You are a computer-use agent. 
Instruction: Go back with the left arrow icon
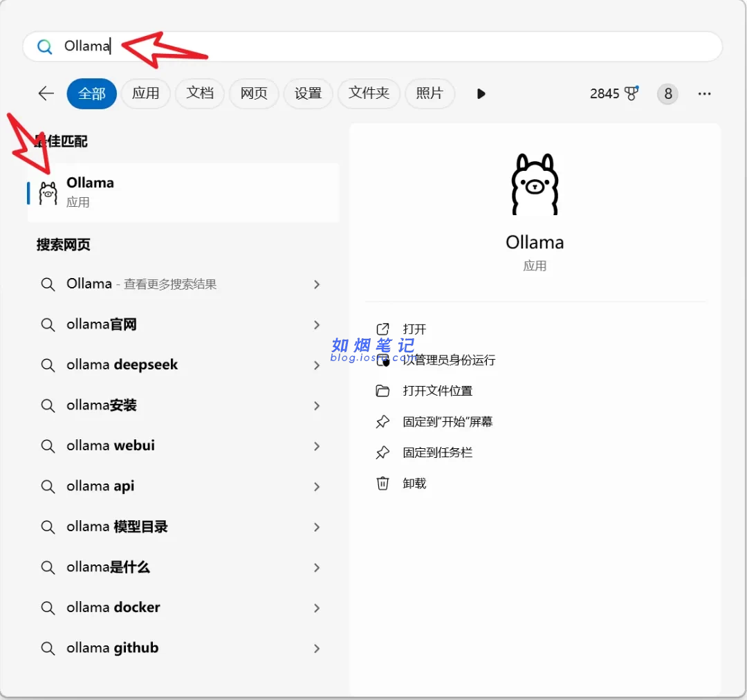coord(46,93)
